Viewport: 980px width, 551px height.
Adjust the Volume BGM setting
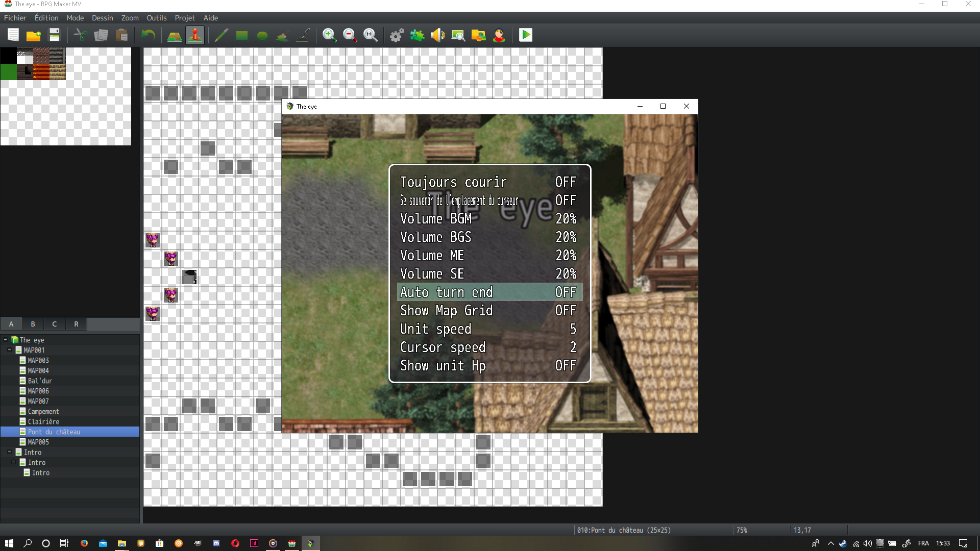pos(489,219)
